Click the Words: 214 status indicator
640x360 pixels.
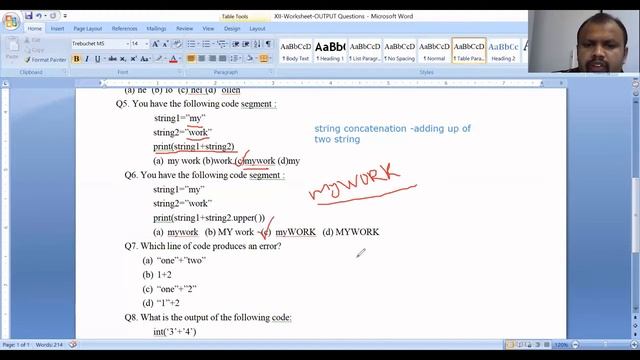[x=49, y=345]
